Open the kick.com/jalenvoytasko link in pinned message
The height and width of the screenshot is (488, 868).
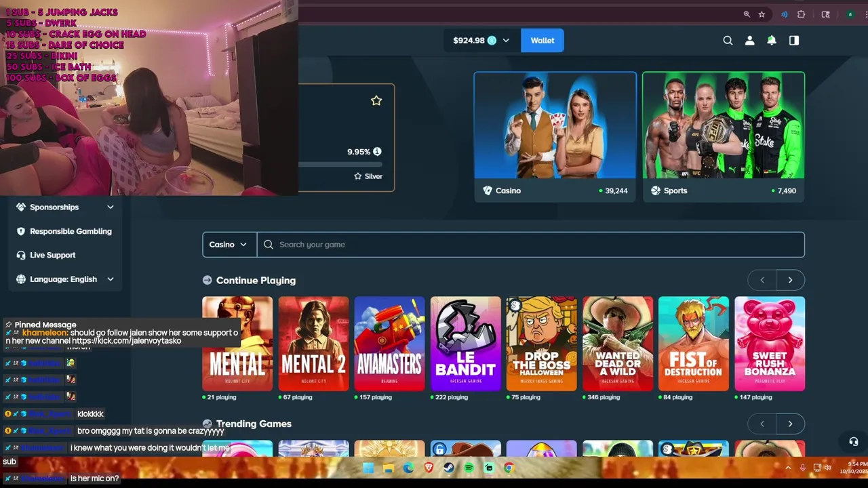[x=127, y=341]
